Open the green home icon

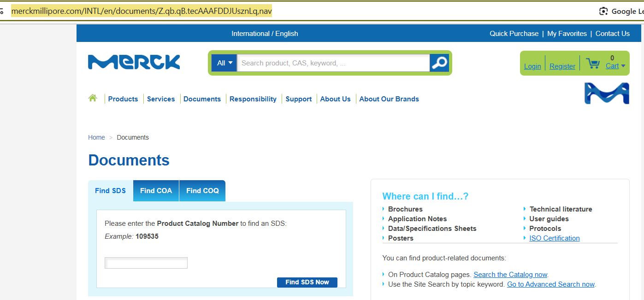[93, 98]
